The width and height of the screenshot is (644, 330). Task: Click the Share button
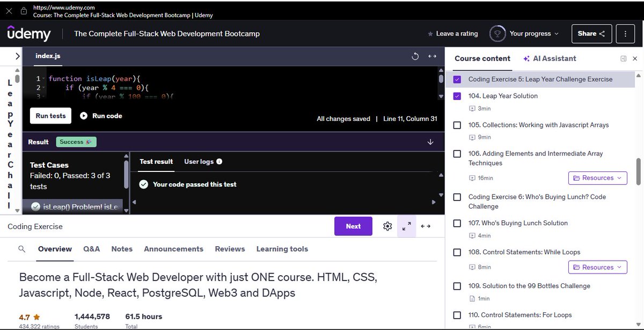(x=591, y=33)
